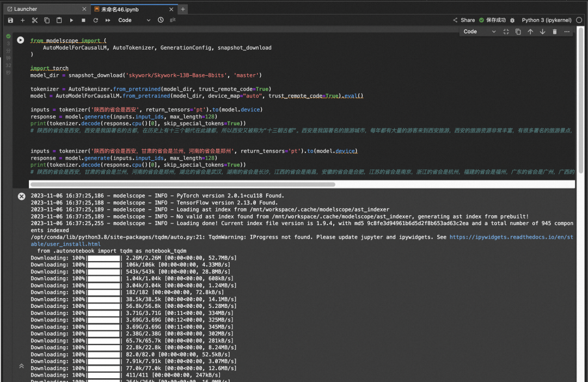The height and width of the screenshot is (382, 588).
Task: Restart the kernel with the refresh icon
Action: pos(95,20)
